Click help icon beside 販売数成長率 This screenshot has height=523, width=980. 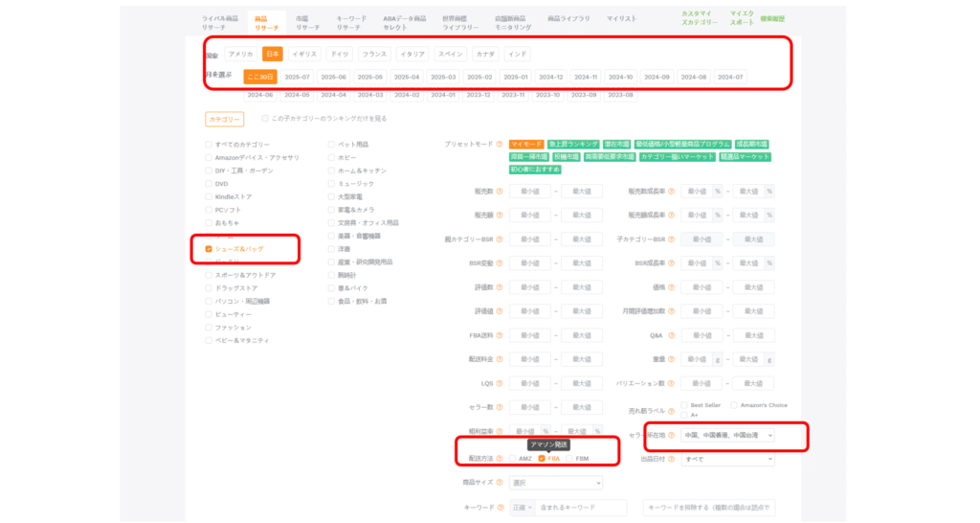coord(672,191)
